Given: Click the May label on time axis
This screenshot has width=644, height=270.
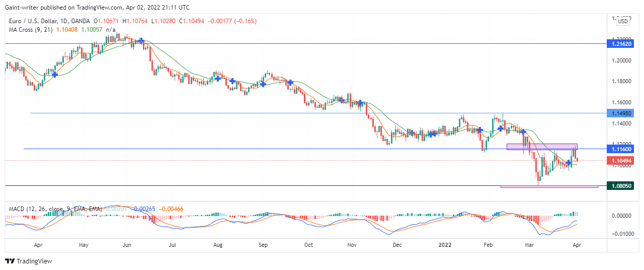Looking at the screenshot, I should 84,245.
